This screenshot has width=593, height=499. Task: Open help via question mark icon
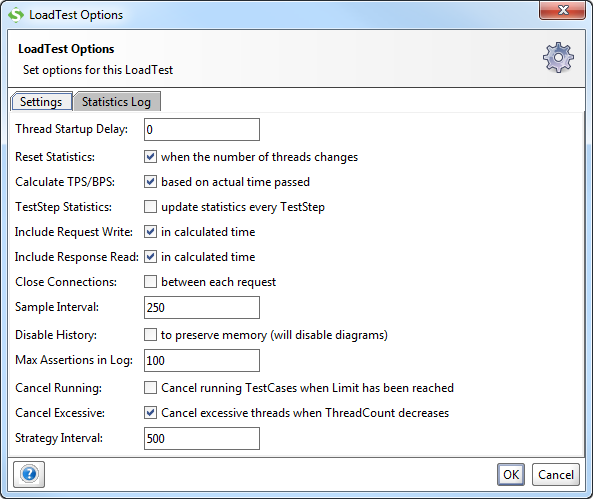[x=29, y=474]
